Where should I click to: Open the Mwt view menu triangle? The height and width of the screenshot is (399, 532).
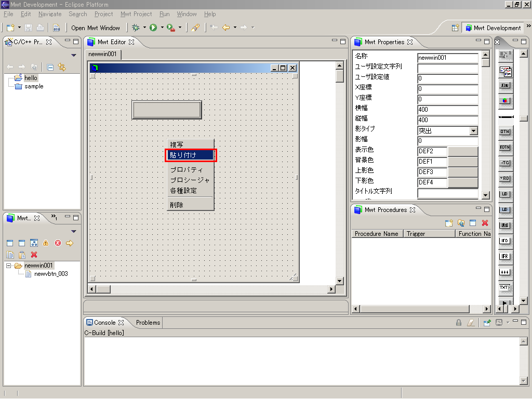74,231
